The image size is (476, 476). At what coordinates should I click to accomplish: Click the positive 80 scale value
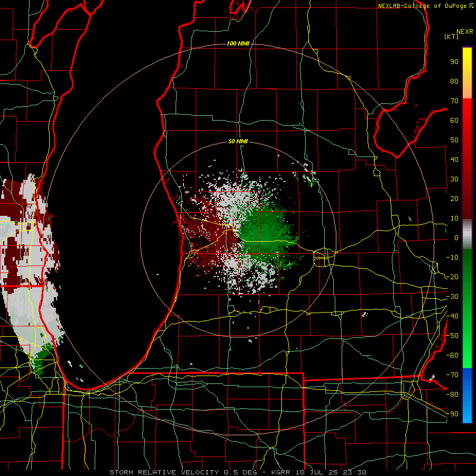coord(454,81)
